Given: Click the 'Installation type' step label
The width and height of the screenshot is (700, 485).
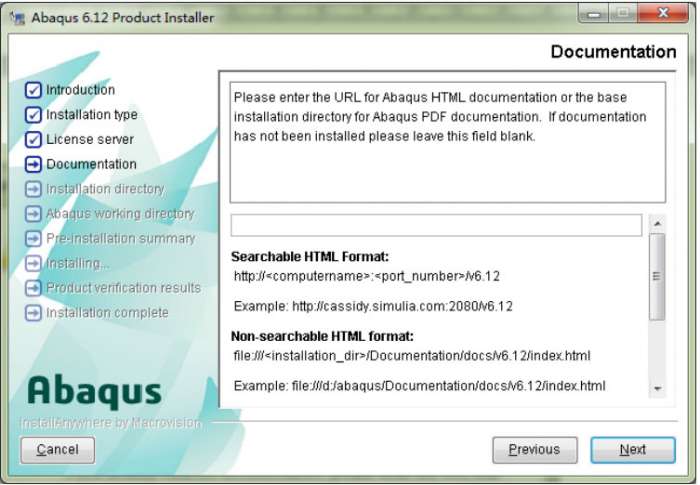Looking at the screenshot, I should click(92, 115).
